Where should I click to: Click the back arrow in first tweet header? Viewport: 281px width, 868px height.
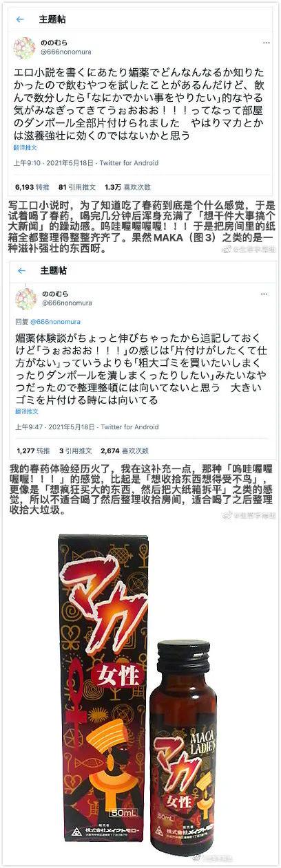coord(20,19)
